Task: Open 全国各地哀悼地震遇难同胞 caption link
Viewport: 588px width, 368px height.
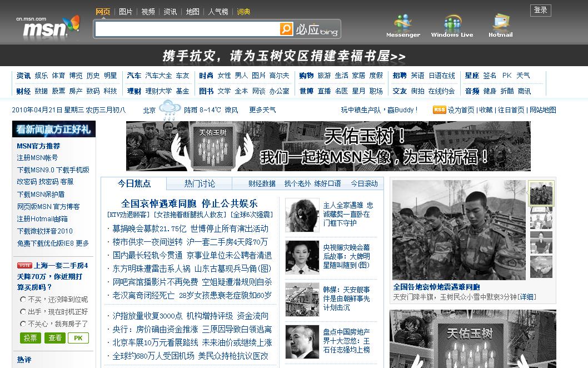Action: [x=436, y=287]
